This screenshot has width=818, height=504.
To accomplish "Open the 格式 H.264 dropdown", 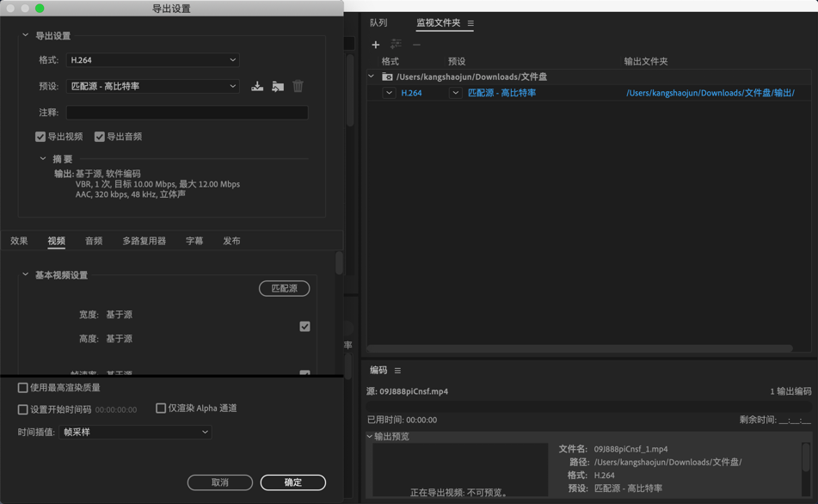I will pyautogui.click(x=152, y=59).
